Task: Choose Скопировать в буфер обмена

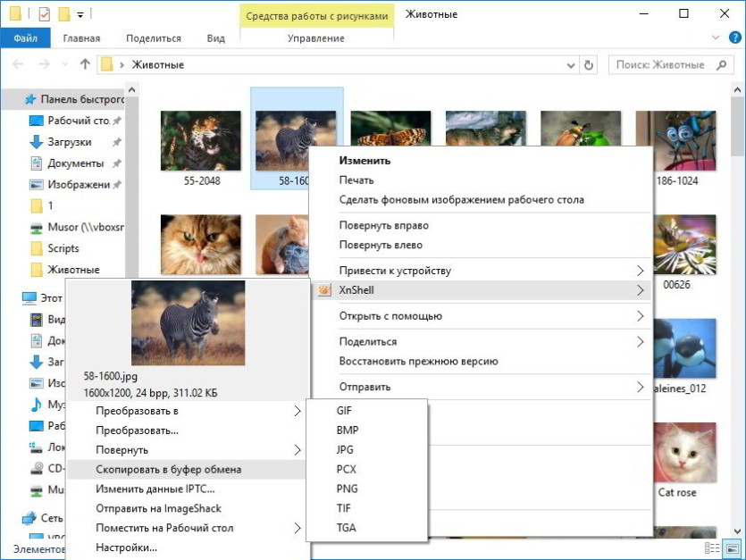Action: tap(187, 469)
